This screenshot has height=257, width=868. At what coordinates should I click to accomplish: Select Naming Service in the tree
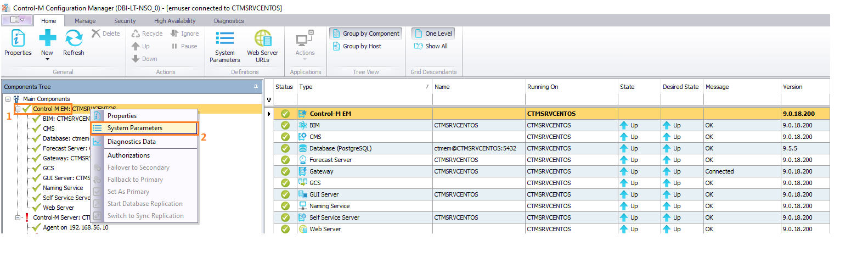63,188
